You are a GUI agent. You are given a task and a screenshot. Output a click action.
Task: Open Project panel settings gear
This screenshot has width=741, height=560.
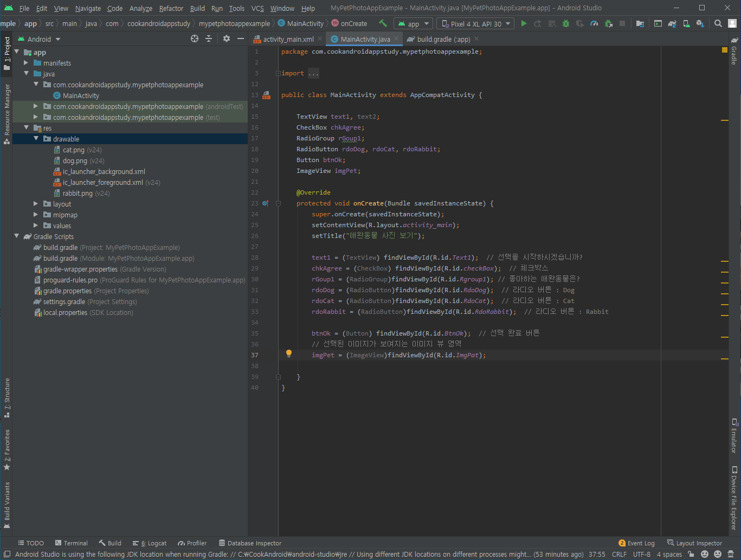[227, 38]
